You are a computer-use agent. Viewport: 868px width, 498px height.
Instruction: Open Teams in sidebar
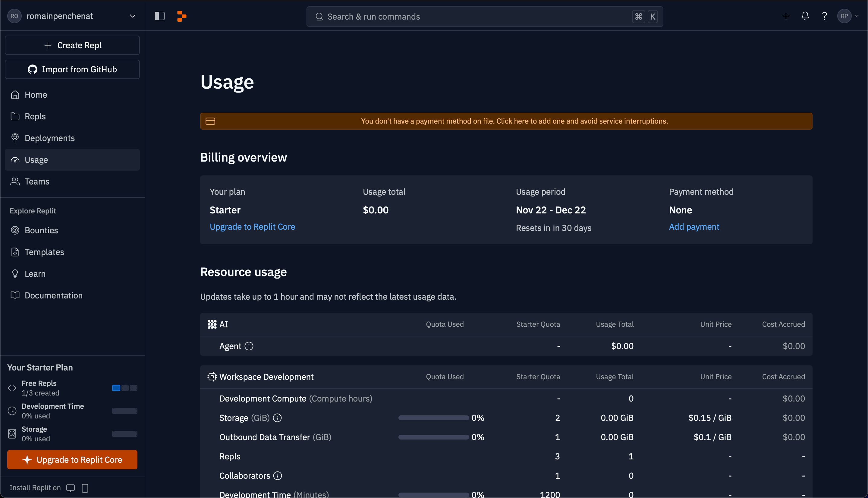coord(72,181)
